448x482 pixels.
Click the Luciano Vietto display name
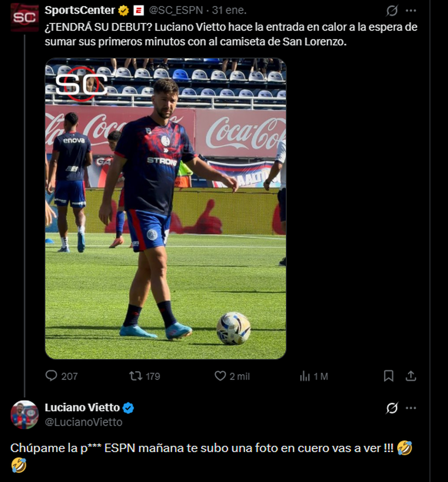82,408
